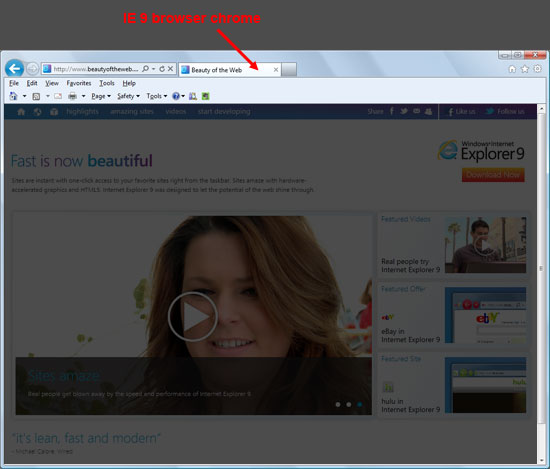Screen dimensions: 550x469
Task: Stop loading with the address bar X
Action: (170, 69)
